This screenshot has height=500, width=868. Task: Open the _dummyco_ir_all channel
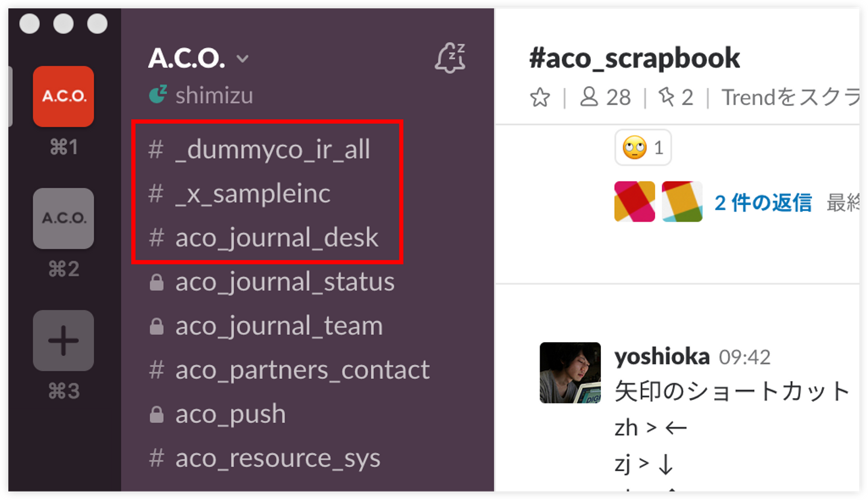coord(272,150)
